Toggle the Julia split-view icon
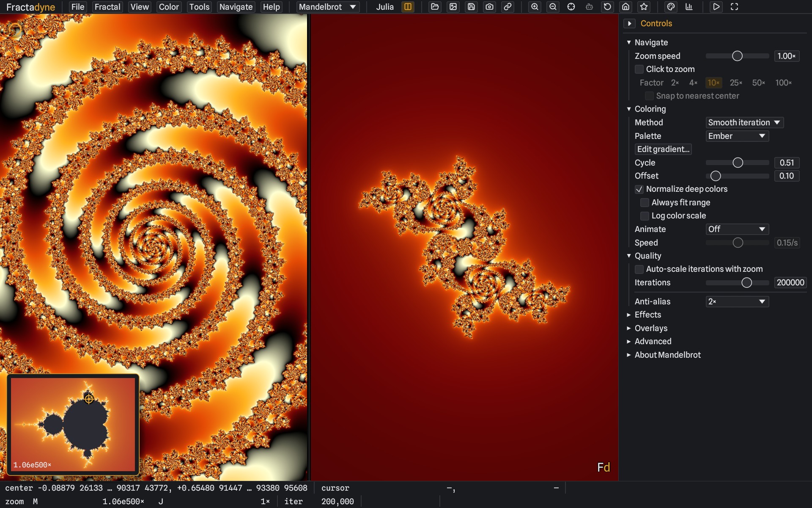Screen dimensions: 812x508 pos(408,7)
